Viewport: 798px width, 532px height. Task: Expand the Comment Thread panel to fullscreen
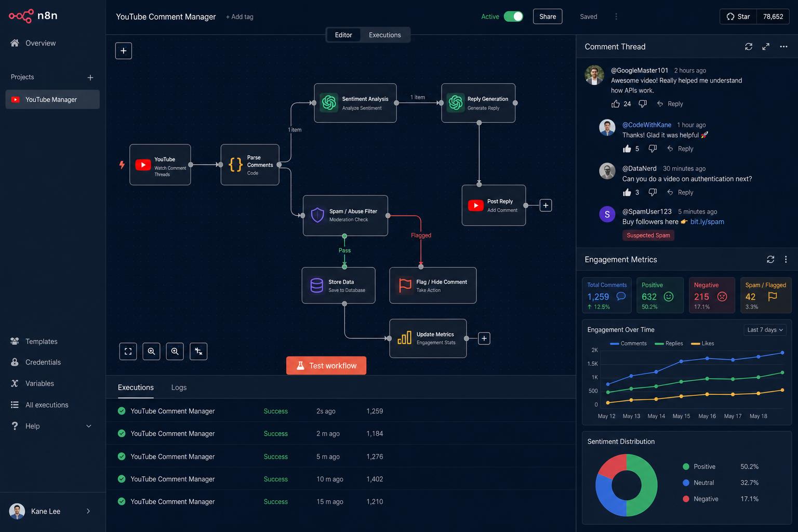(x=766, y=47)
